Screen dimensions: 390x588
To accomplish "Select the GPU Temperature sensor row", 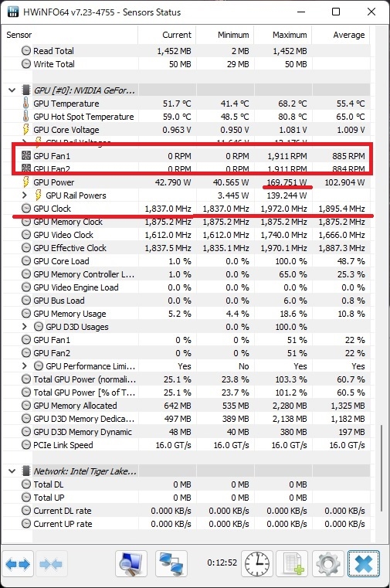I will 187,104.
